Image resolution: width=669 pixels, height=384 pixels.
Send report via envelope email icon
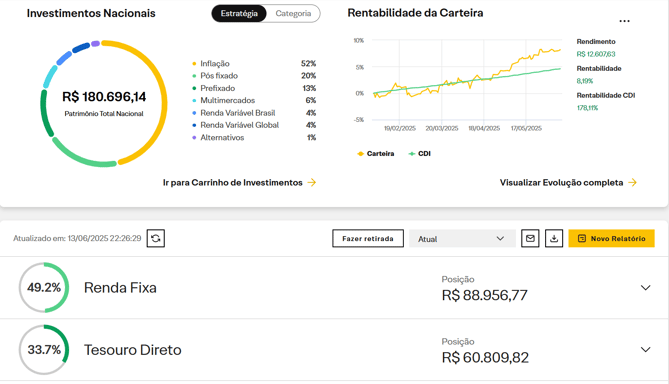pos(530,238)
